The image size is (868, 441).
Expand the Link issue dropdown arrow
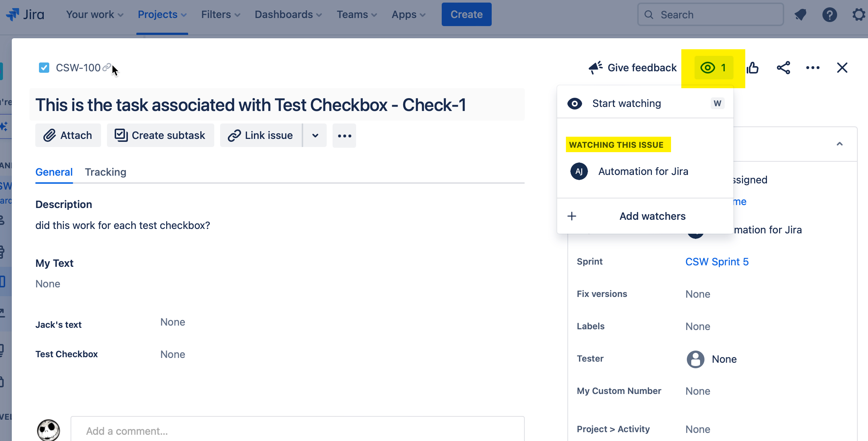click(x=315, y=136)
